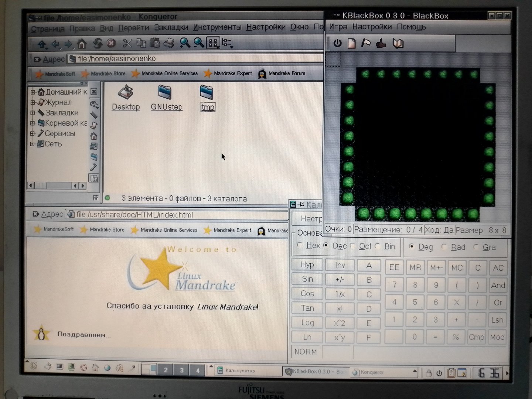The height and width of the screenshot is (399, 532).
Task: Select the Rad angle radio button
Action: 444,246
